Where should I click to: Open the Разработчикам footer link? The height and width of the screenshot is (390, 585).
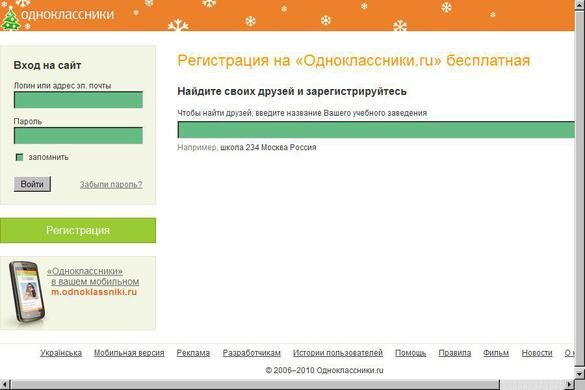coord(251,353)
